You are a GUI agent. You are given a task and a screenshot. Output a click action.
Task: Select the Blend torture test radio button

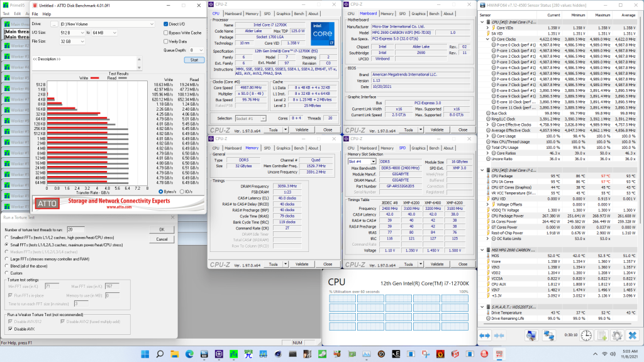(x=7, y=266)
